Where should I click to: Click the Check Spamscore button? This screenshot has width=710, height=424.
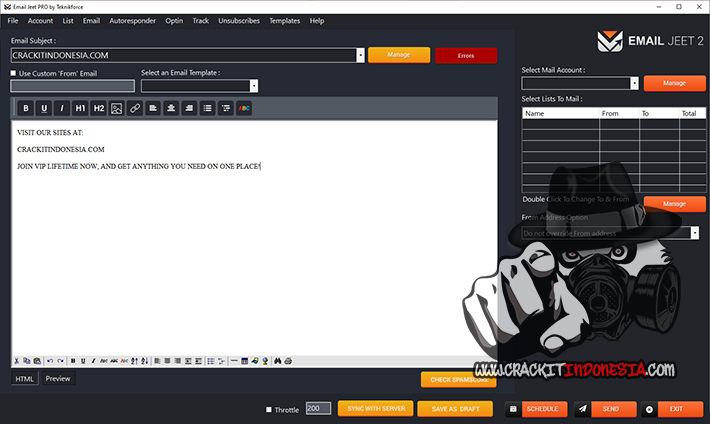click(458, 380)
